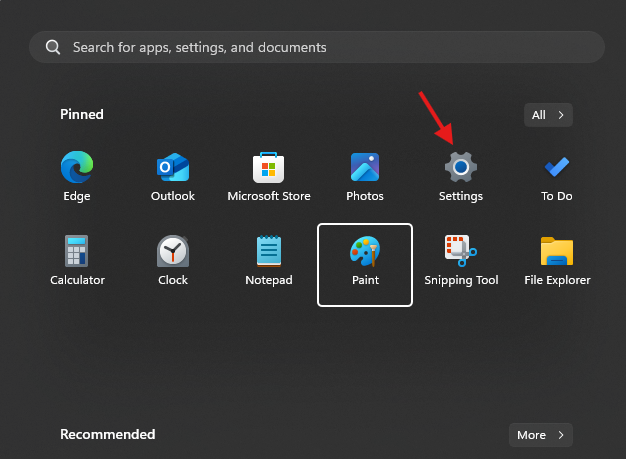The image size is (626, 459).
Task: Launch Outlook from pinned apps
Action: [x=173, y=167]
